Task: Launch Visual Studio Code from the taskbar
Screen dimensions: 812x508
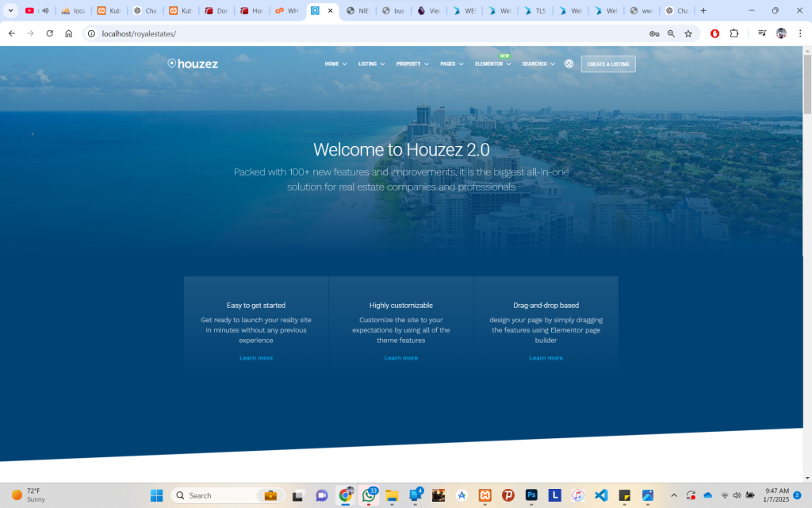Action: [x=600, y=496]
